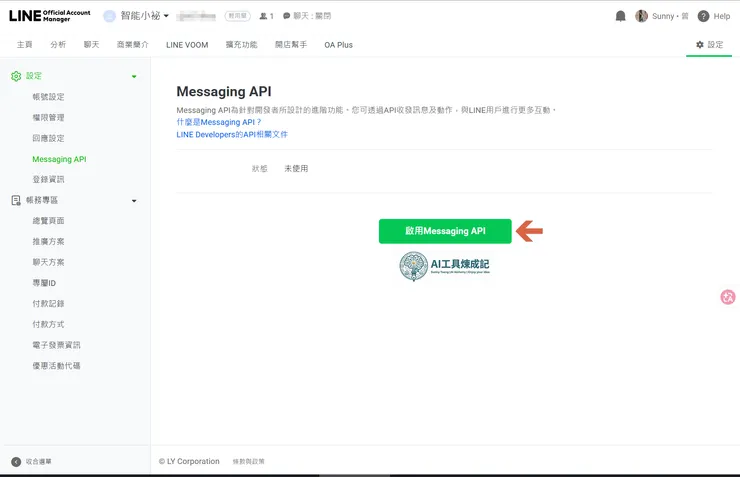This screenshot has height=477, width=740.
Task: Open 付款記錄 in the sidebar
Action: pyautogui.click(x=48, y=303)
